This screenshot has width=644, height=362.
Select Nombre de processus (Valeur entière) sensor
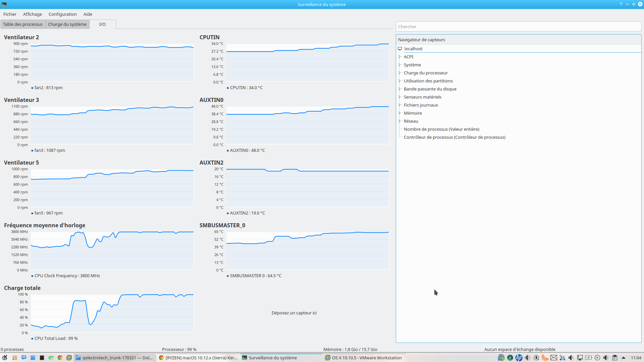click(x=441, y=129)
